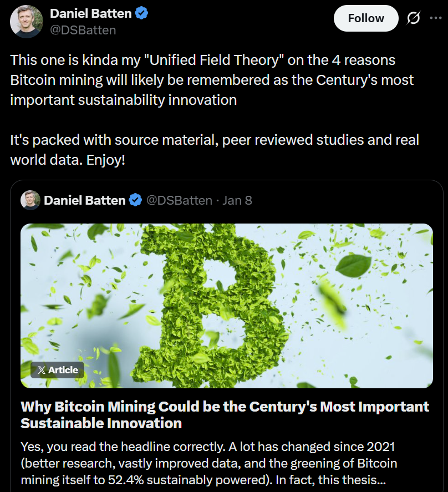Click Daniel Batten's profile avatar at top

click(x=27, y=21)
